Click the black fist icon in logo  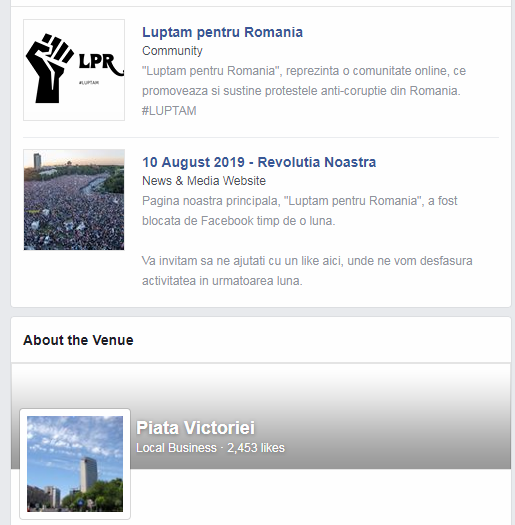tap(49, 68)
